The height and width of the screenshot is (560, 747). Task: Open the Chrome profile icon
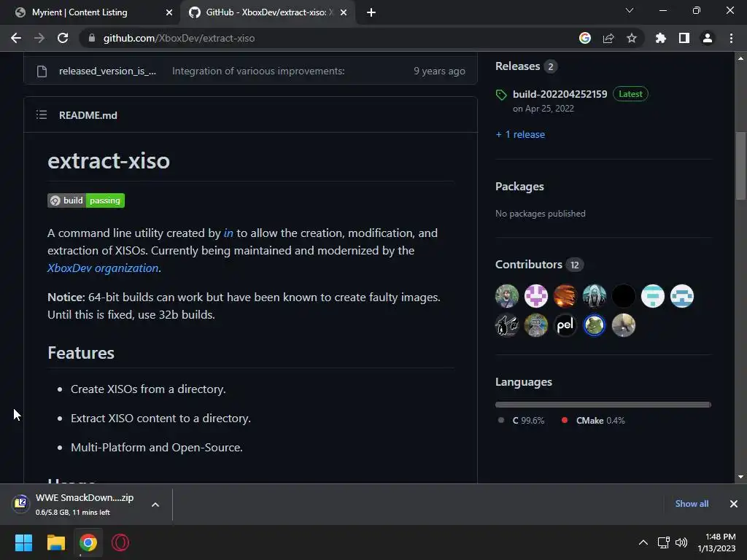point(708,38)
